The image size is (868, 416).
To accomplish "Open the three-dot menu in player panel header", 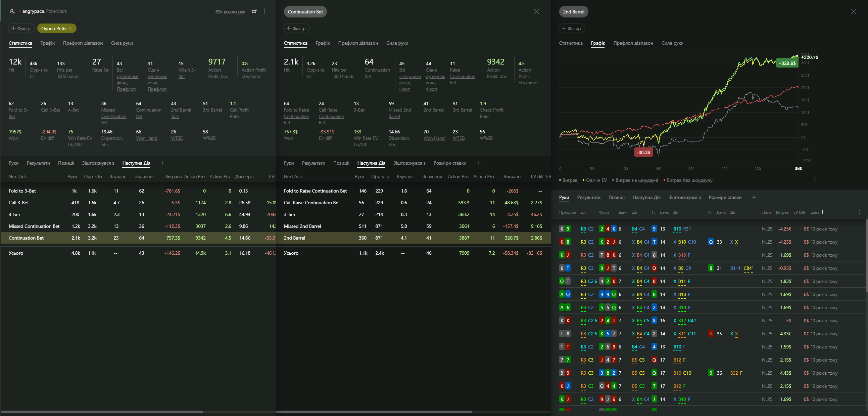I will tap(264, 11).
